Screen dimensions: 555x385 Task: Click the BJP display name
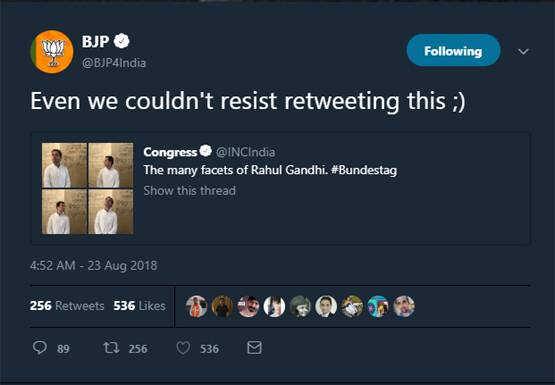click(96, 42)
